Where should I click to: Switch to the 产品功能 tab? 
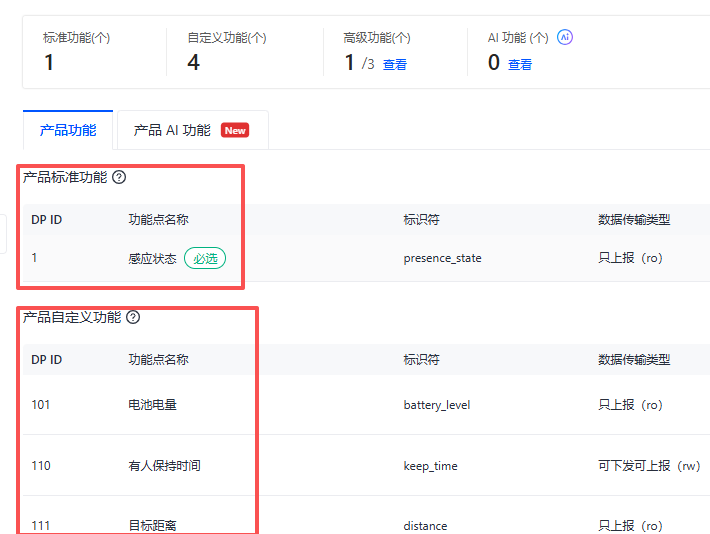tap(68, 130)
